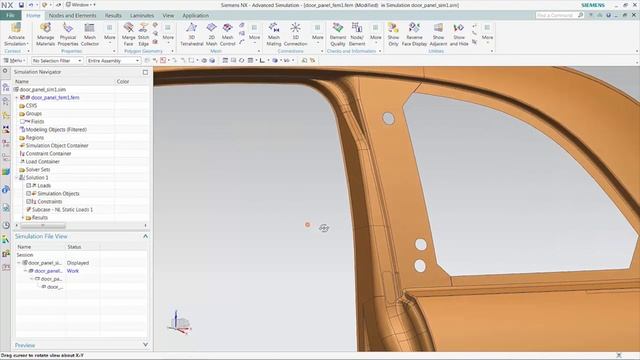Screen dimensions: 640x360
Task: Click the view triad in the graphics window
Action: click(x=180, y=322)
